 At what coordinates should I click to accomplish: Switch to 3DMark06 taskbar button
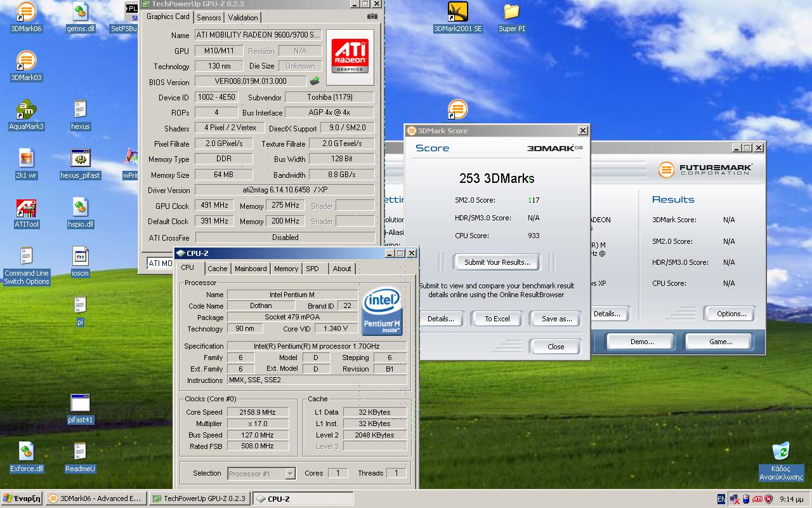tap(96, 498)
